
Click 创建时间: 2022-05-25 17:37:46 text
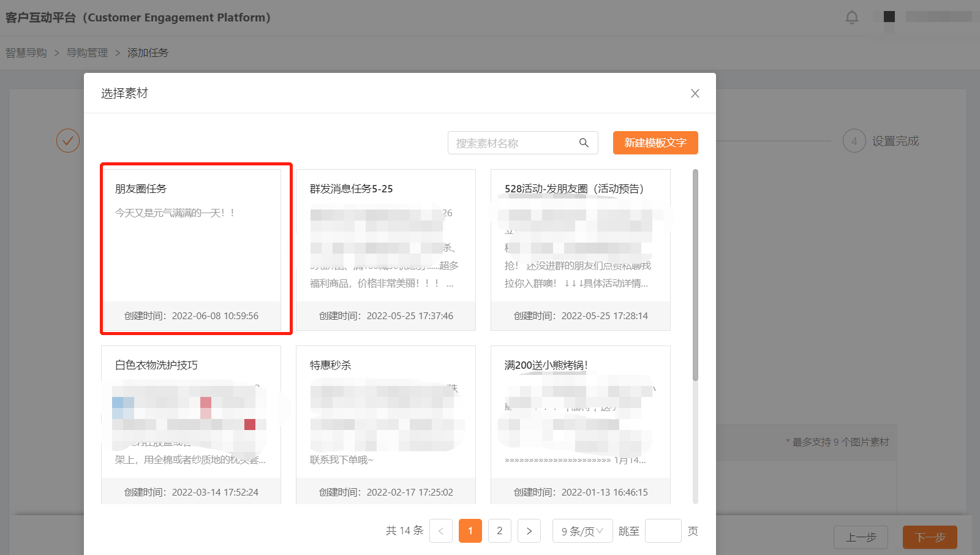pyautogui.click(x=386, y=316)
